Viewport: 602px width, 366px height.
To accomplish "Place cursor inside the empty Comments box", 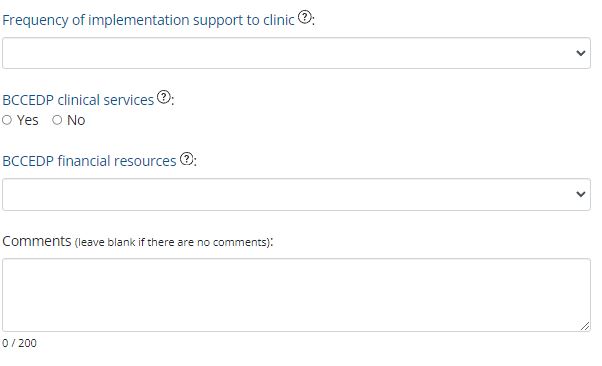I will pyautogui.click(x=296, y=295).
